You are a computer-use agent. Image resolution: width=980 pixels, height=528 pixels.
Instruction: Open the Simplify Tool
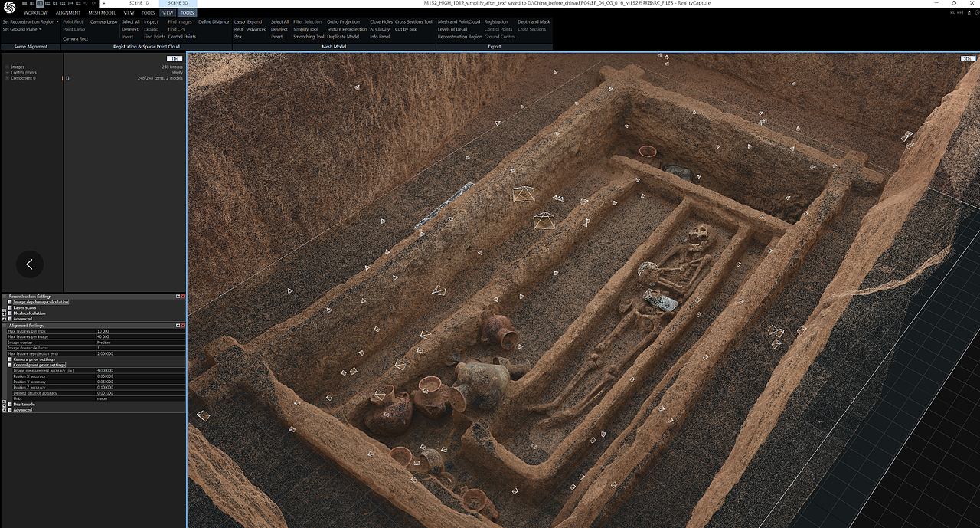(x=305, y=29)
